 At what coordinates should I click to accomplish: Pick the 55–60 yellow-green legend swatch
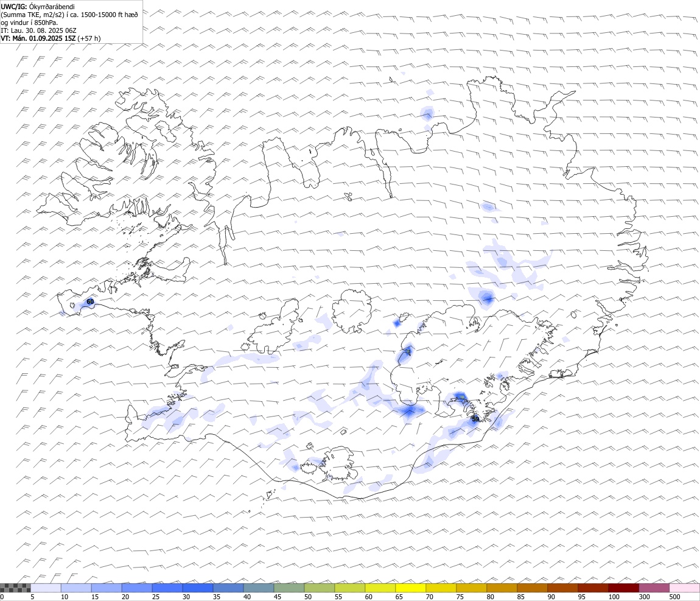pyautogui.click(x=350, y=588)
